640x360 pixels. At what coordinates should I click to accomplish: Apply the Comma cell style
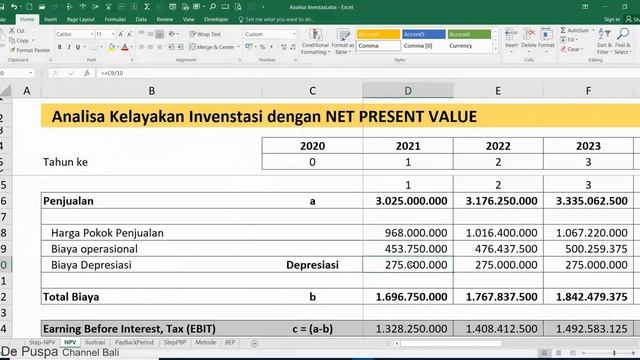tap(378, 46)
